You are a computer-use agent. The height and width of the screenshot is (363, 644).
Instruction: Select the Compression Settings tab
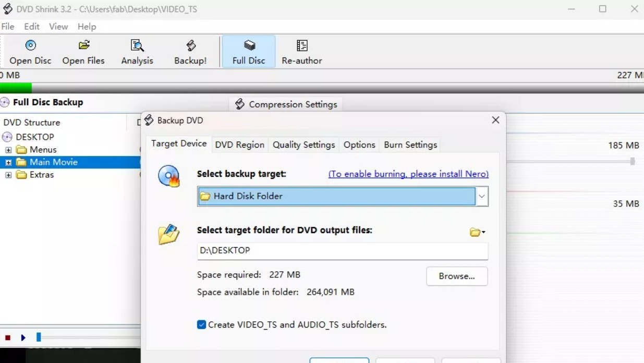286,104
